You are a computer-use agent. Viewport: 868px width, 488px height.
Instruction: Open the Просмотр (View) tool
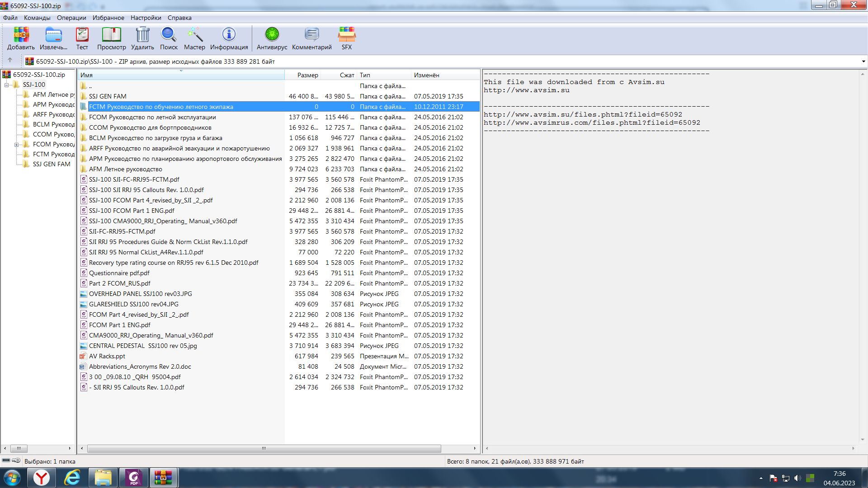coord(111,38)
